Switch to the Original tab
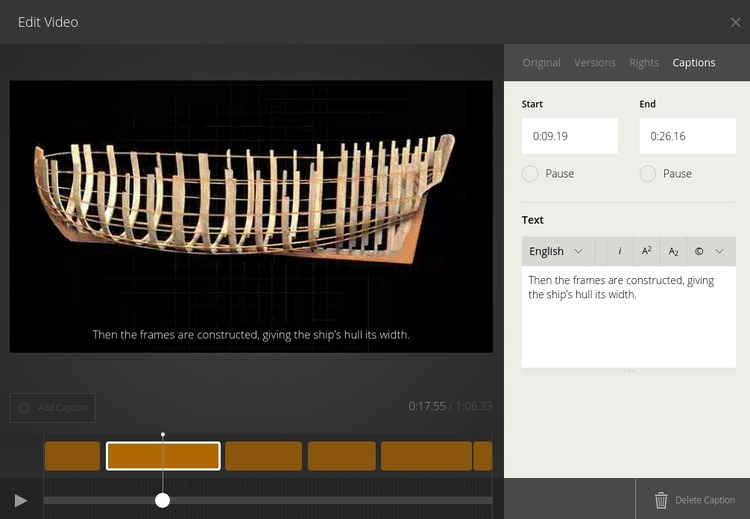Screen dimensions: 750x519 [x=541, y=62]
